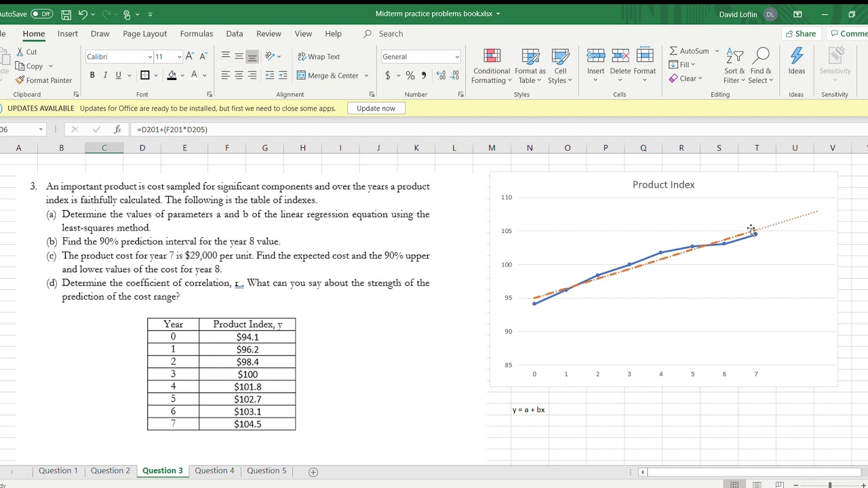
Task: Click the Font Color icon
Action: (195, 75)
